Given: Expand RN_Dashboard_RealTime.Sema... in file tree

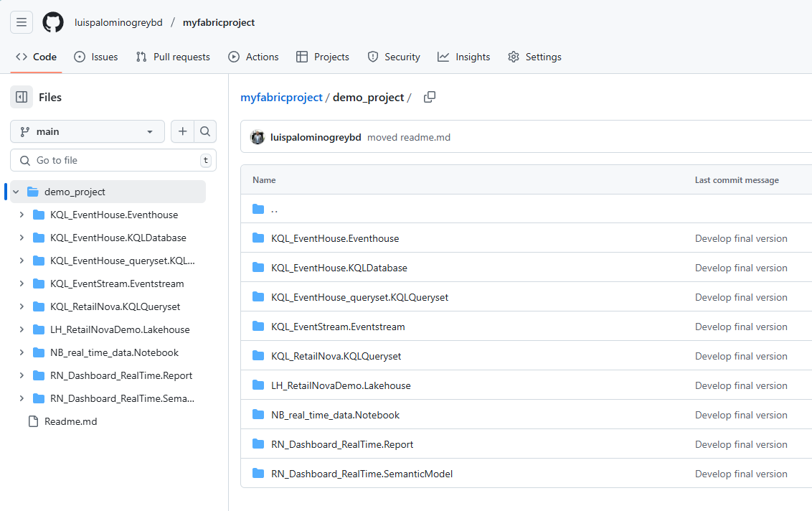Looking at the screenshot, I should click(x=22, y=398).
